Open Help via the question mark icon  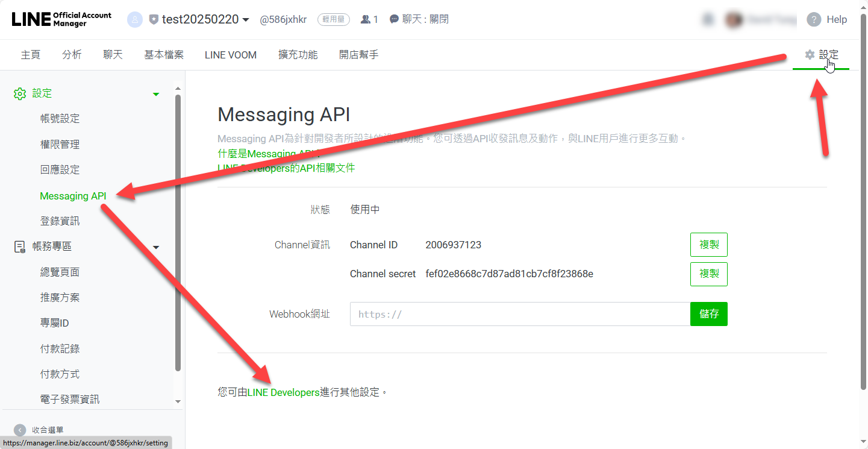point(814,19)
